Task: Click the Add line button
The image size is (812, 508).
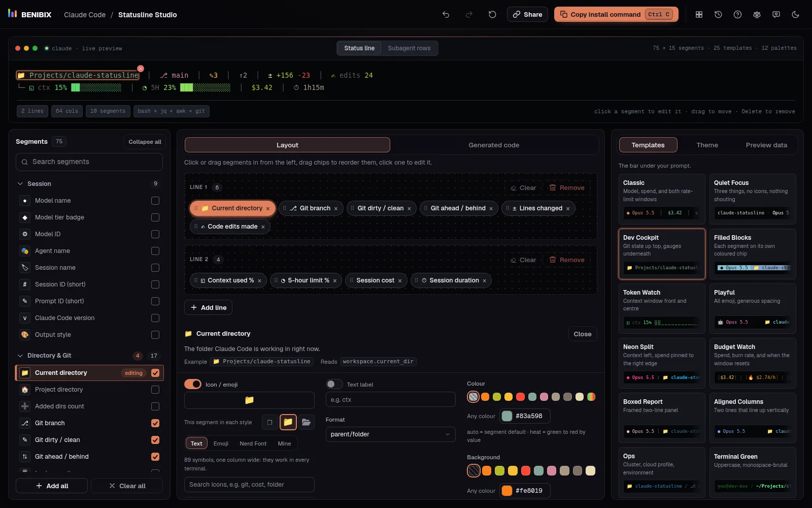Action: [x=208, y=307]
